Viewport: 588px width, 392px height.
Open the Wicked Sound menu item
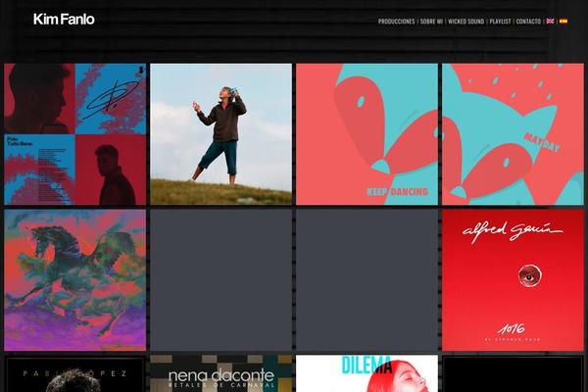coord(466,22)
